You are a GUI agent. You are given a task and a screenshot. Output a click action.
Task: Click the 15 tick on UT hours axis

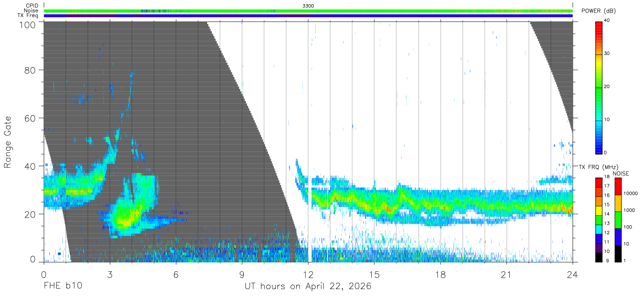pos(374,274)
